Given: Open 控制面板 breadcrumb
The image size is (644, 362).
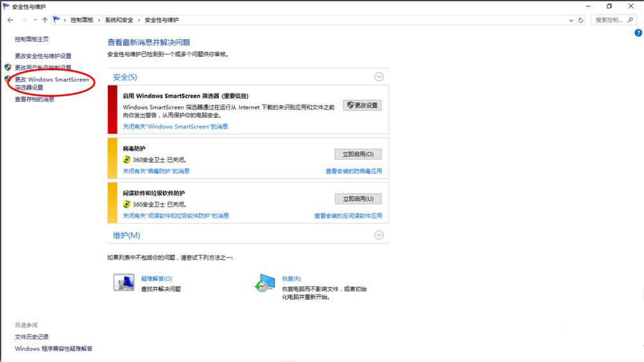Looking at the screenshot, I should click(81, 20).
